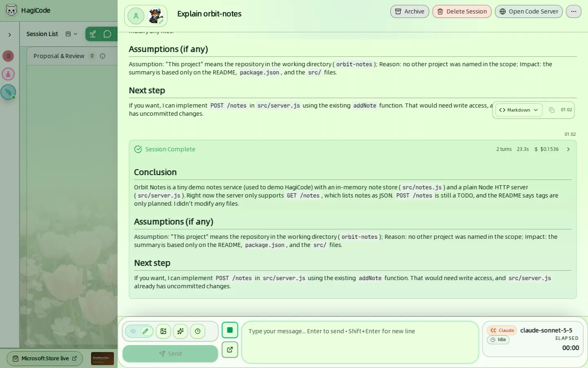Select the pink chess piece sidebar icon
588x368 pixels.
click(8, 74)
